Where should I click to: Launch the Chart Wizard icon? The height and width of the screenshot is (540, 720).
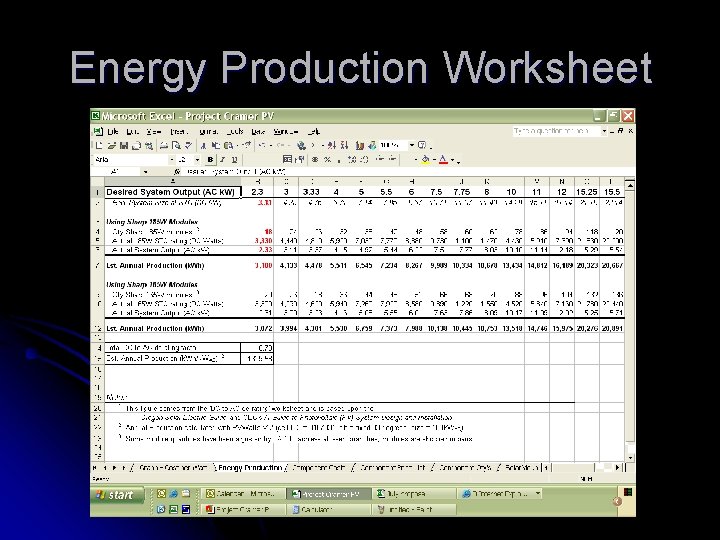360,146
